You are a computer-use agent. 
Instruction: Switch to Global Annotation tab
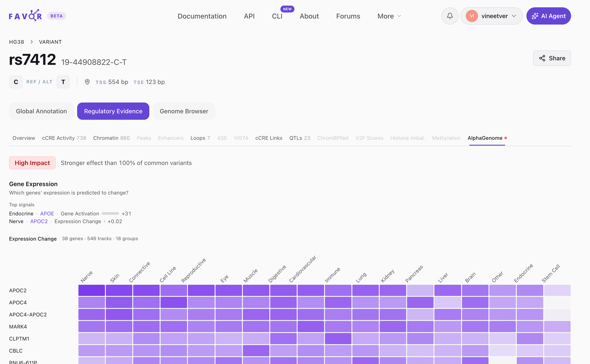41,111
